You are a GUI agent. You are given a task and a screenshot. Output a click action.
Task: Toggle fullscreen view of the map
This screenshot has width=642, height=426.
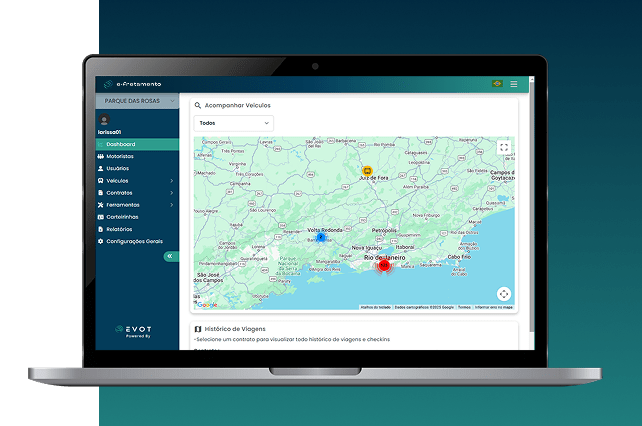click(504, 147)
